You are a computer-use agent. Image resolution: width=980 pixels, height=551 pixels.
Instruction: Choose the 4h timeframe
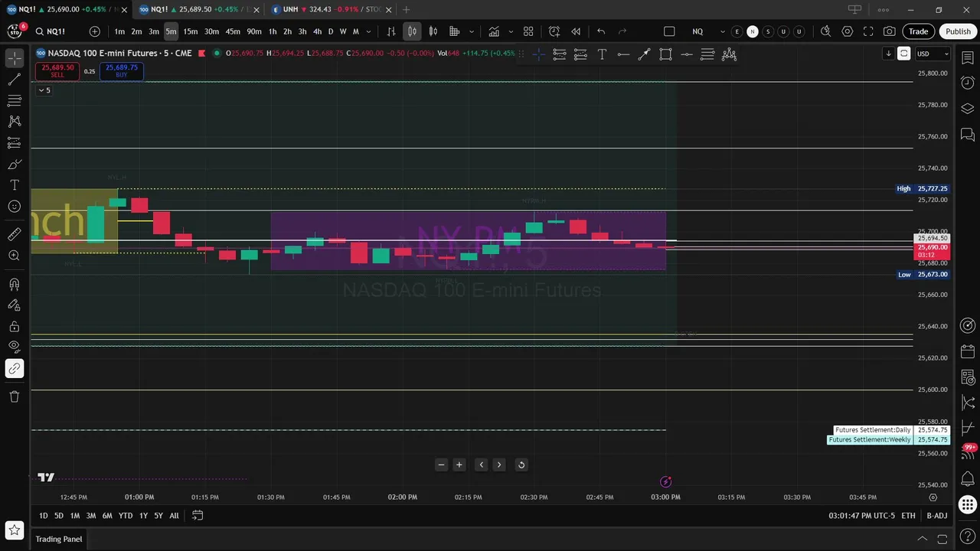tap(317, 31)
